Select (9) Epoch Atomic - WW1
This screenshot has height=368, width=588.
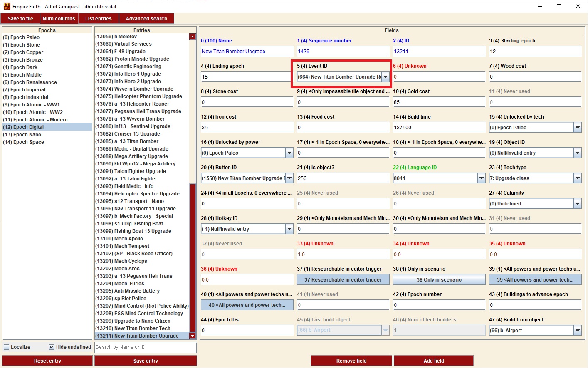point(47,105)
